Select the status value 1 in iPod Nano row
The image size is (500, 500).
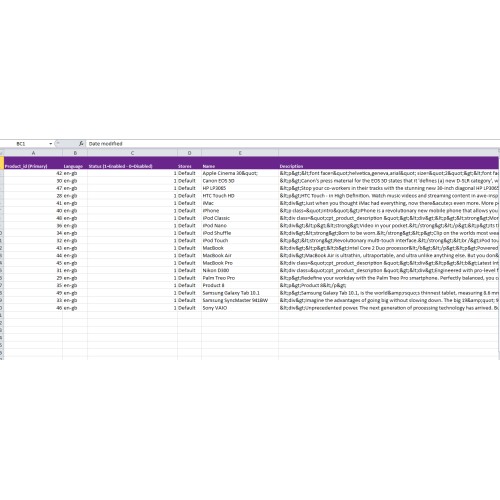pos(132,226)
